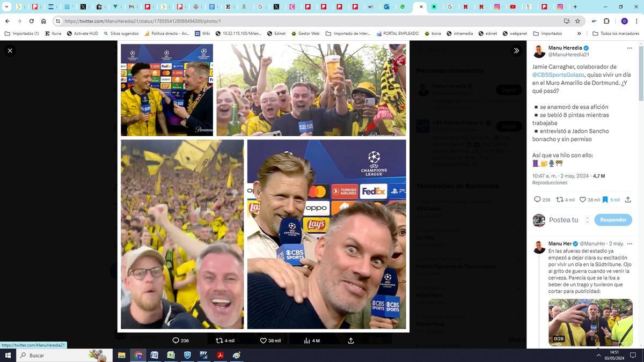Close the photo viewer with X icon
The height and width of the screenshot is (362, 644).
coord(10,50)
